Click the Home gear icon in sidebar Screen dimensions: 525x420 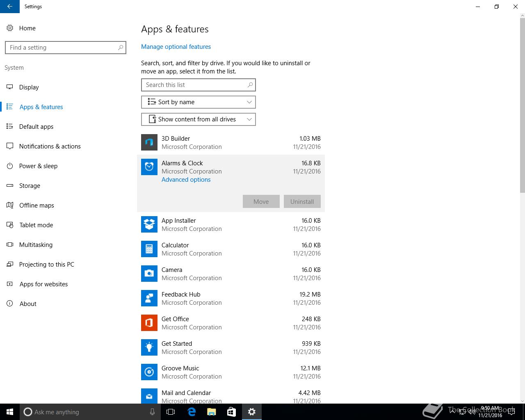pyautogui.click(x=10, y=28)
